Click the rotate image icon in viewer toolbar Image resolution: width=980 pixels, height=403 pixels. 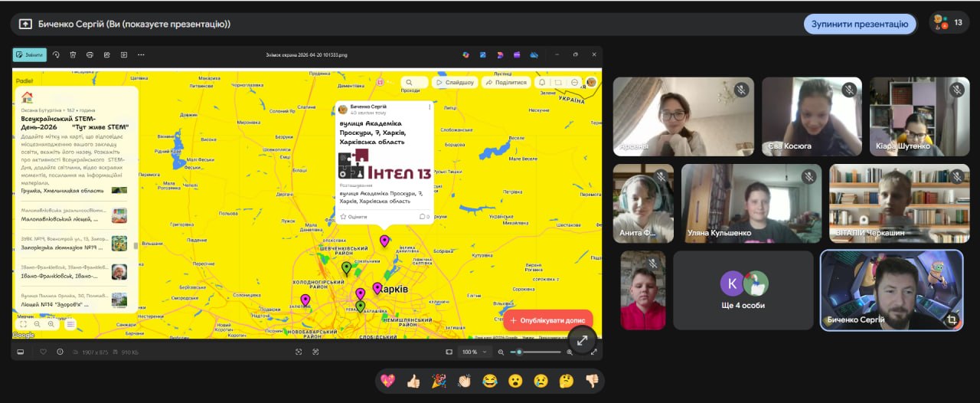pyautogui.click(x=56, y=55)
